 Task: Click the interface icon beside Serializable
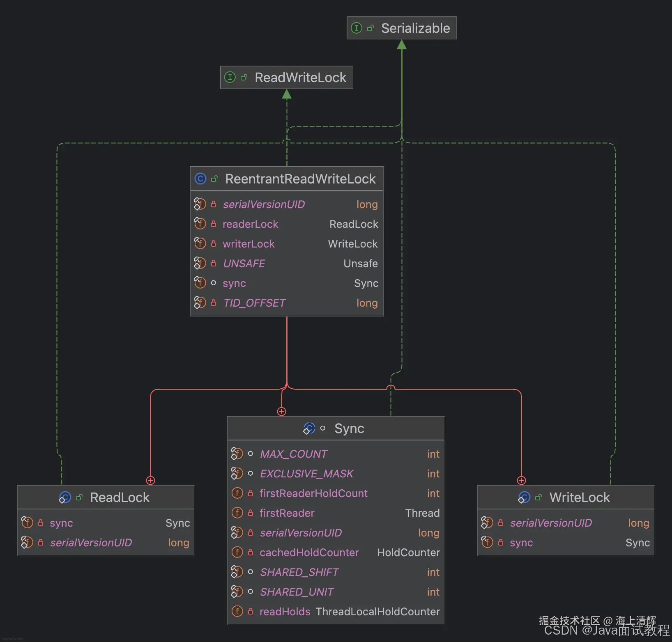(x=357, y=28)
